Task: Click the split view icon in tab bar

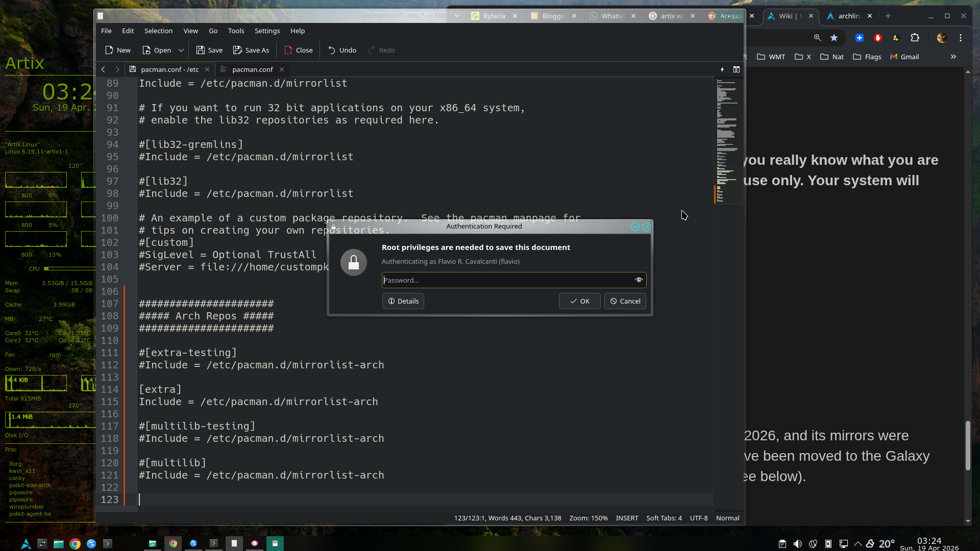Action: [737, 69]
